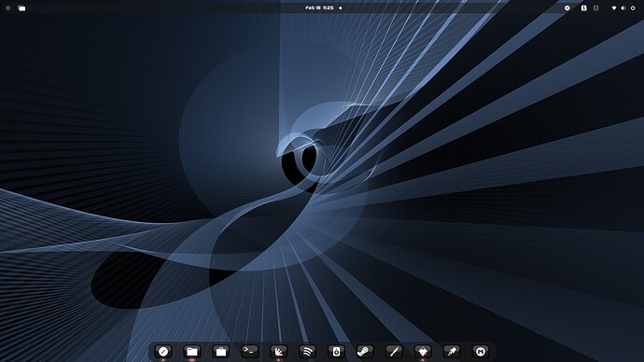Viewport: 644px width, 362px height.
Task: Open the round M-logo app in dock
Action: (480, 352)
